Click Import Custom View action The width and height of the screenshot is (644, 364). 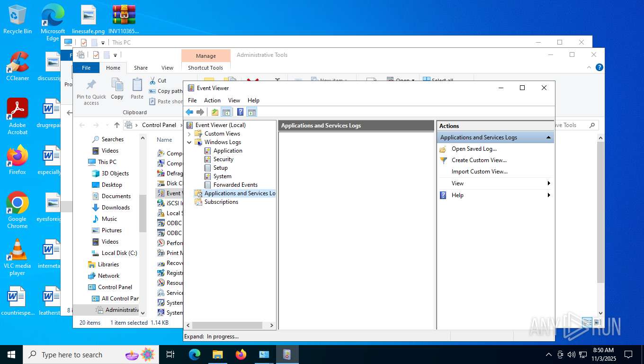(x=479, y=172)
